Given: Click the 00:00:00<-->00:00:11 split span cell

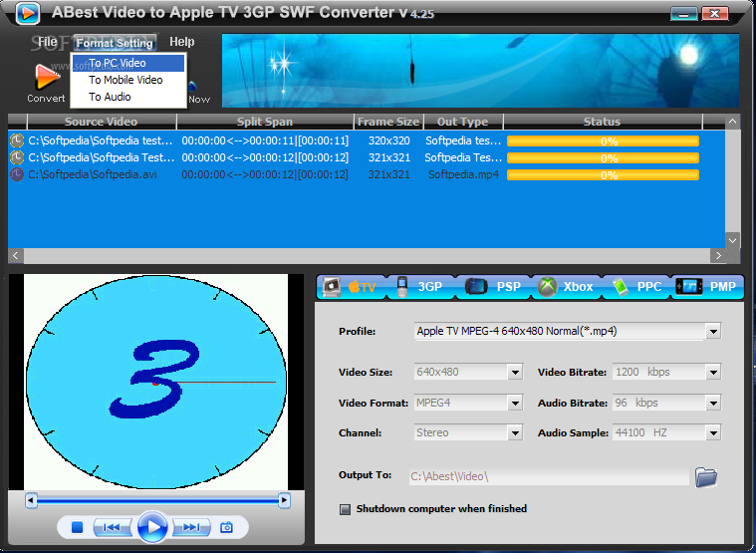Looking at the screenshot, I should [265, 140].
